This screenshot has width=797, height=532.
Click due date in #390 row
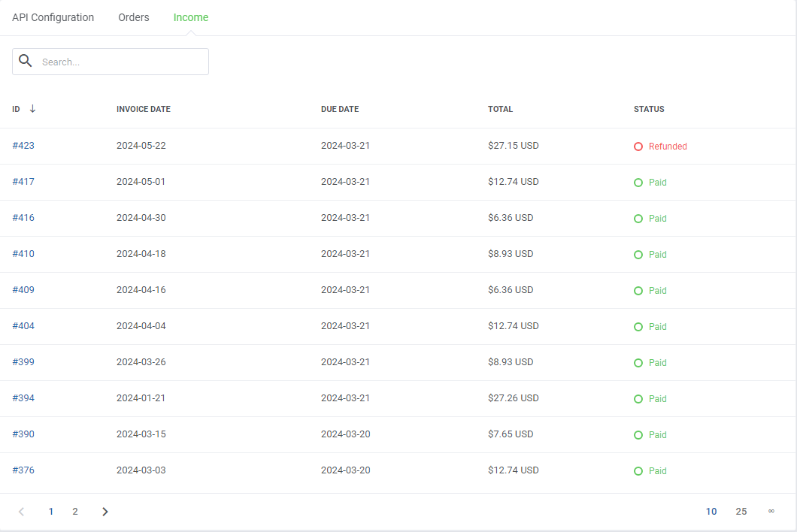tap(346, 434)
